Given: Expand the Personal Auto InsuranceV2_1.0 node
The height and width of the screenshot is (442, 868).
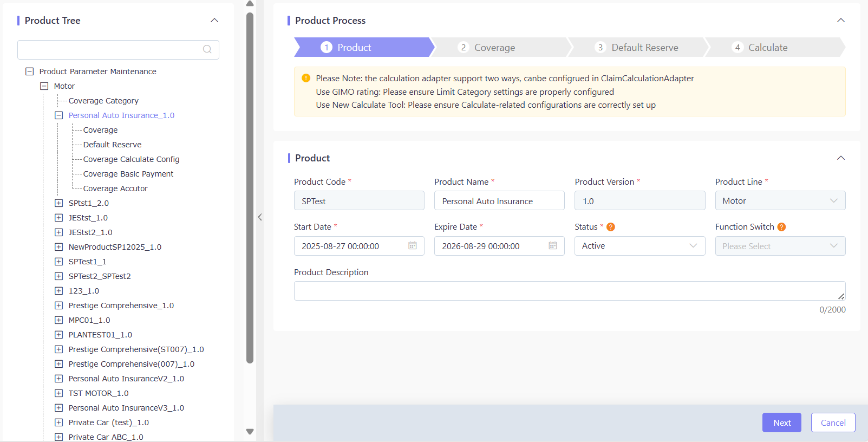Looking at the screenshot, I should pos(59,379).
